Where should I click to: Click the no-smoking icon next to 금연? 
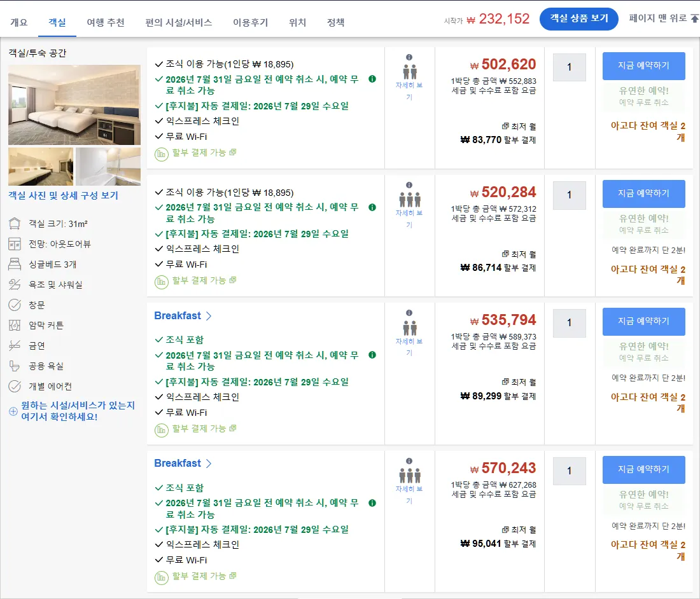click(15, 345)
